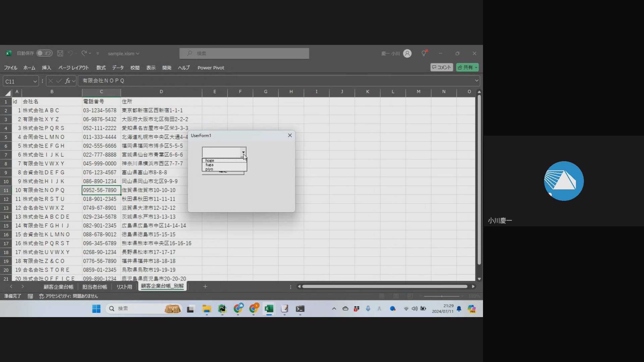Select fuga from the dropdown list

[x=210, y=165]
